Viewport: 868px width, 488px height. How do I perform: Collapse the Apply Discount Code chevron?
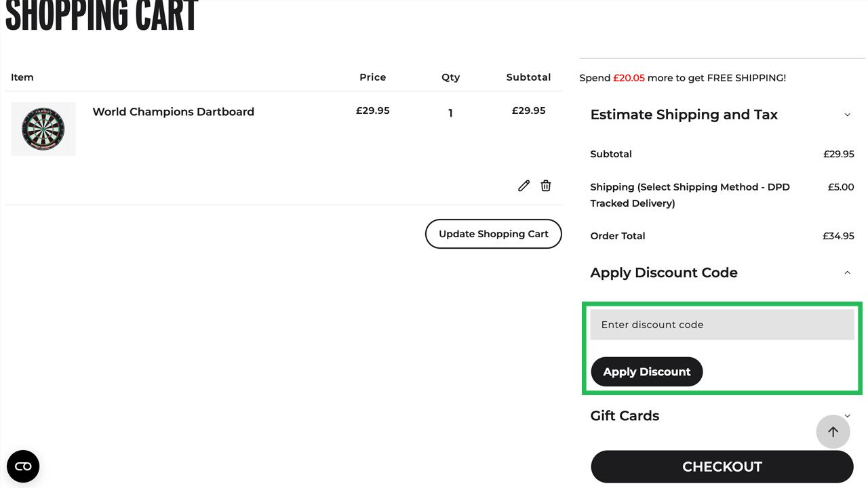pos(847,272)
